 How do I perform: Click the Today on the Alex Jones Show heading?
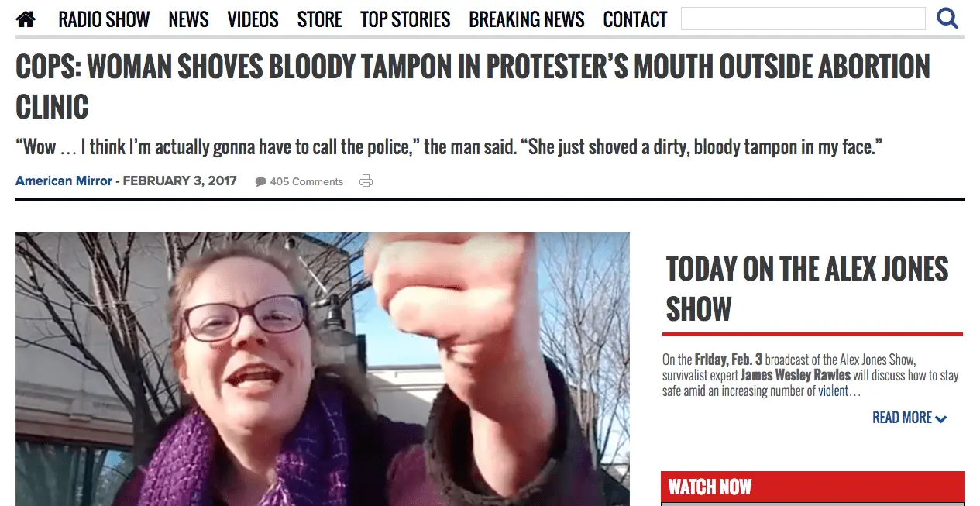pos(807,289)
